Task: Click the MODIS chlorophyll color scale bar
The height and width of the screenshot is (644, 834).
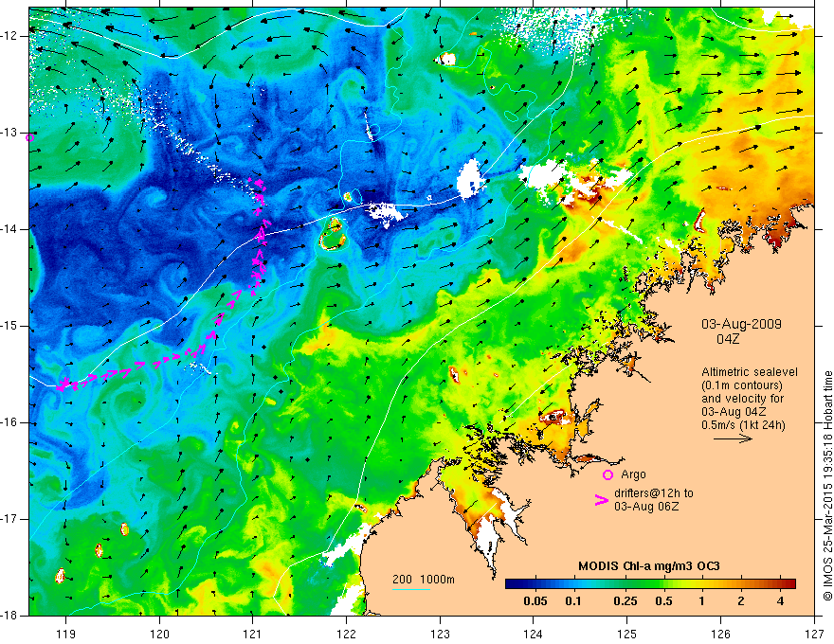Action: click(x=650, y=584)
